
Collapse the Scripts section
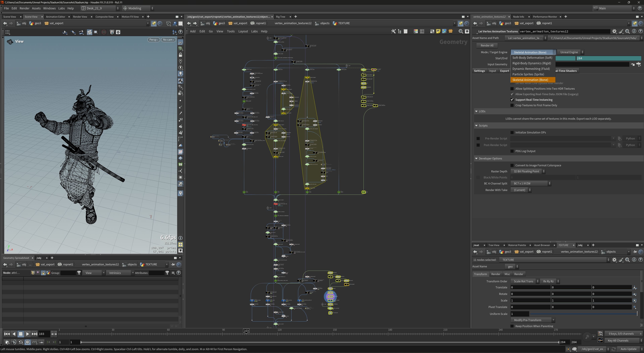point(476,126)
